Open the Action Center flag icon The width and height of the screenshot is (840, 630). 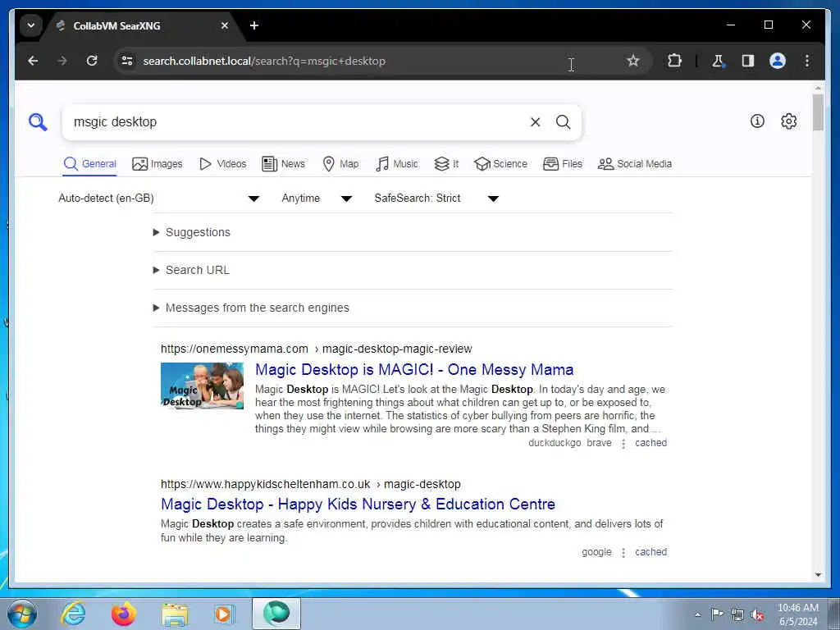click(717, 614)
